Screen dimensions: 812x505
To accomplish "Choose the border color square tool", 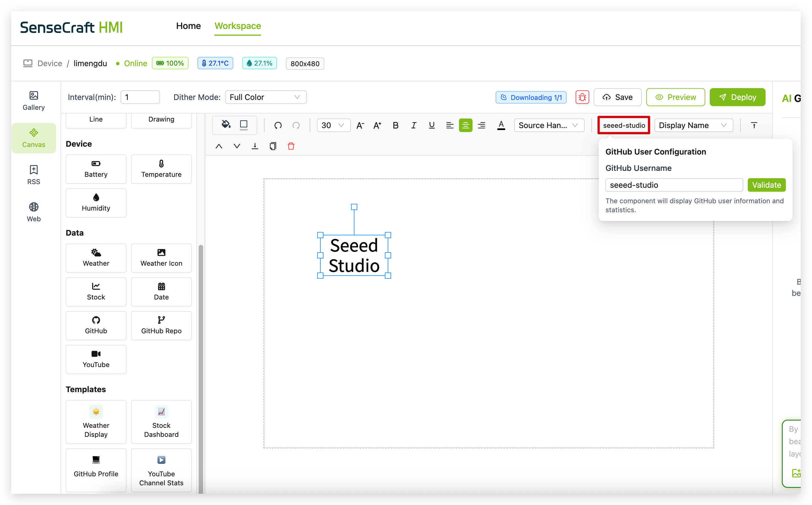I will click(244, 125).
